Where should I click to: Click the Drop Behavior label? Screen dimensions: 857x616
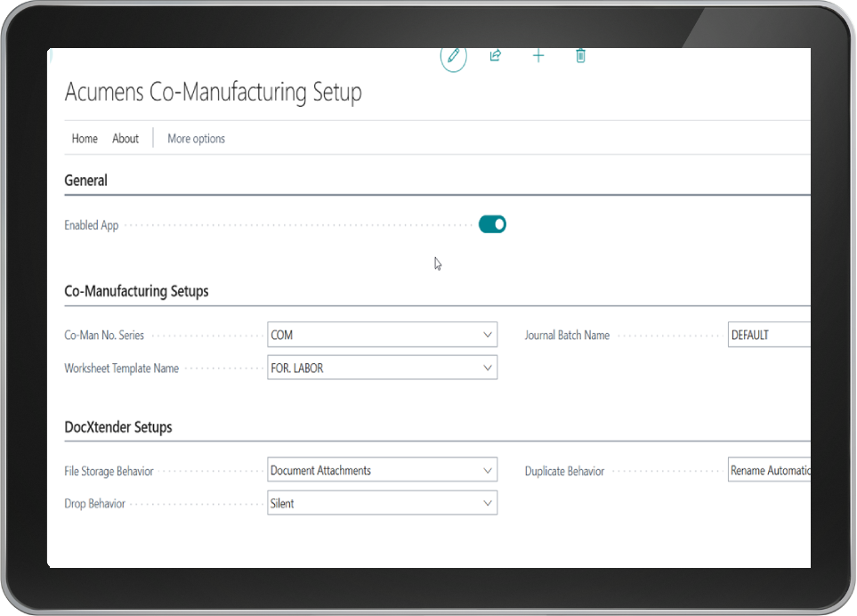tap(94, 504)
